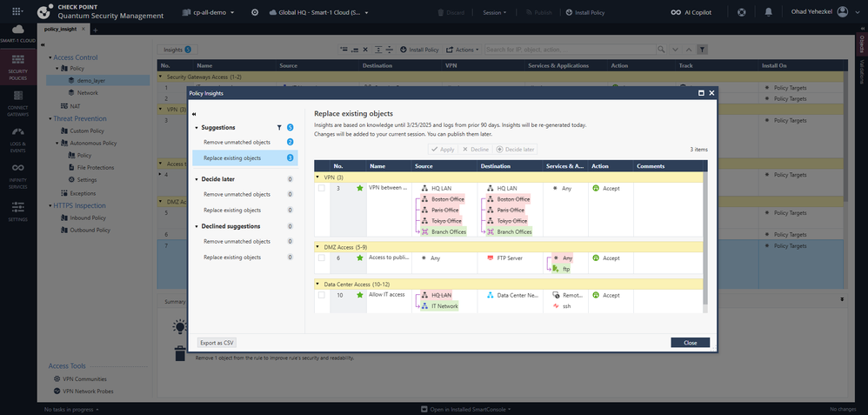The image size is (868, 415).
Task: Maximize the Policy Insights dialog
Action: (701, 93)
